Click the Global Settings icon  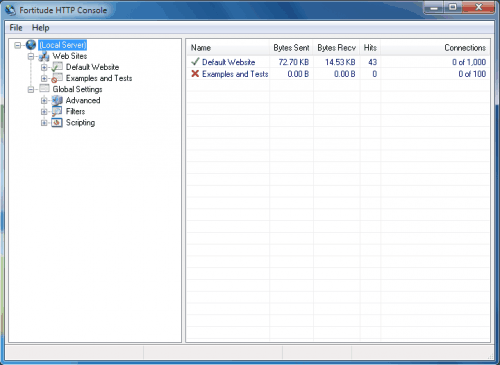point(44,89)
